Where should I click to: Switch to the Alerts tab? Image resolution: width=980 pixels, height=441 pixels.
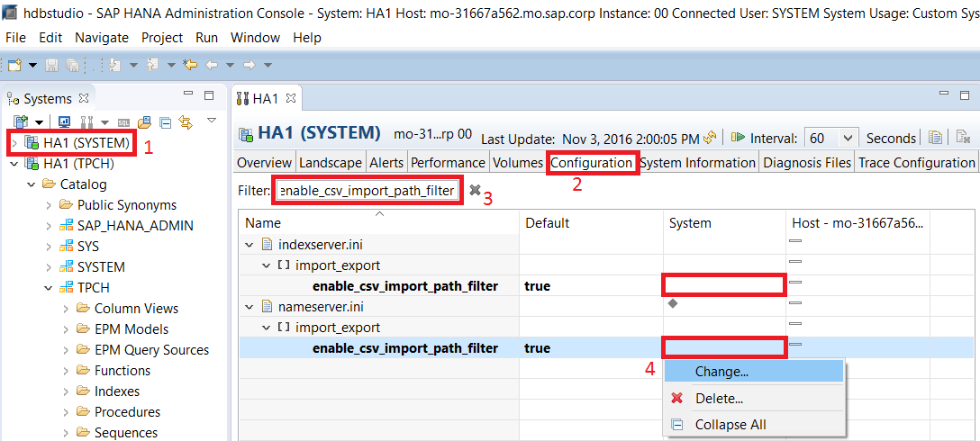386,162
